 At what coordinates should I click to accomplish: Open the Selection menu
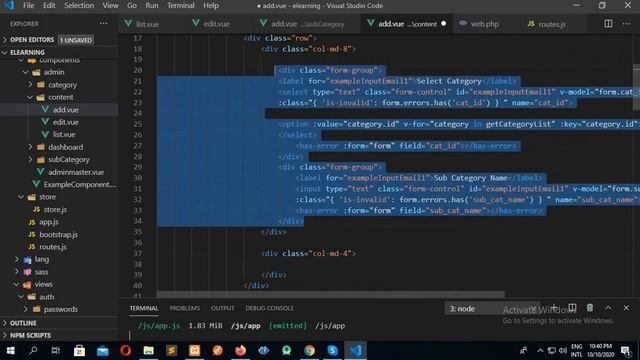pos(79,6)
